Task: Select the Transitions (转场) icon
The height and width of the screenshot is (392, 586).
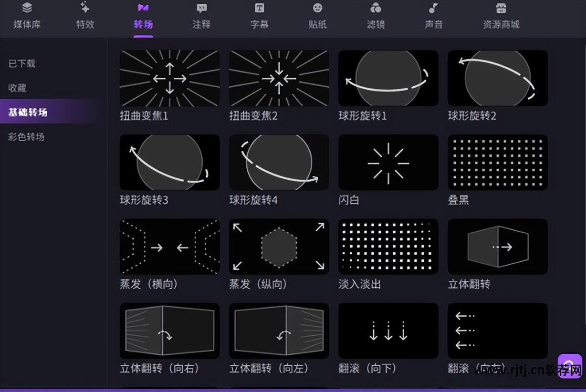Action: pos(143,14)
